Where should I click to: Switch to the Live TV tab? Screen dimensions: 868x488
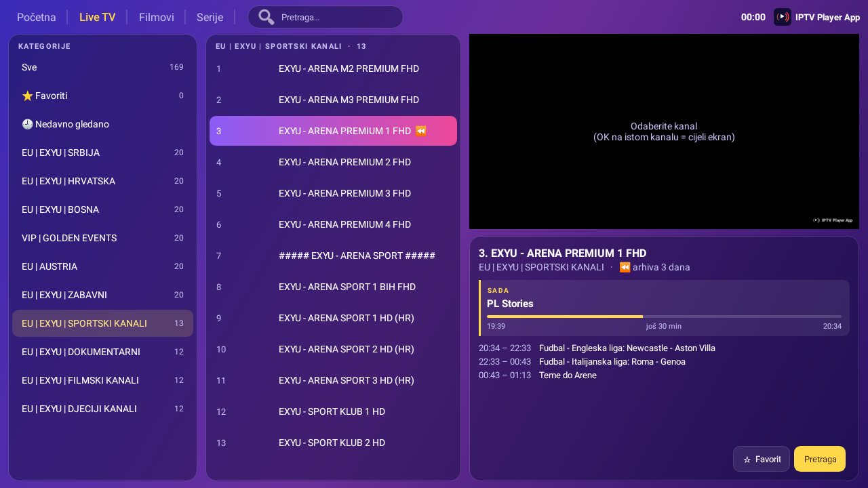(x=98, y=17)
